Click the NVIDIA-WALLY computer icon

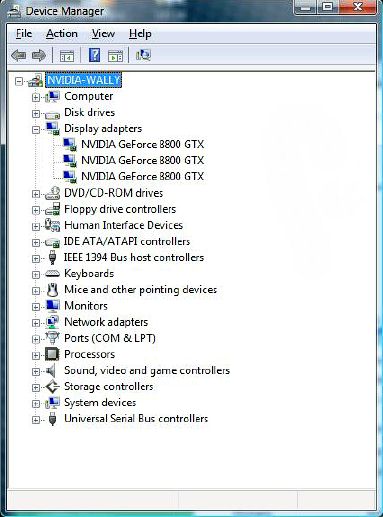coord(36,80)
